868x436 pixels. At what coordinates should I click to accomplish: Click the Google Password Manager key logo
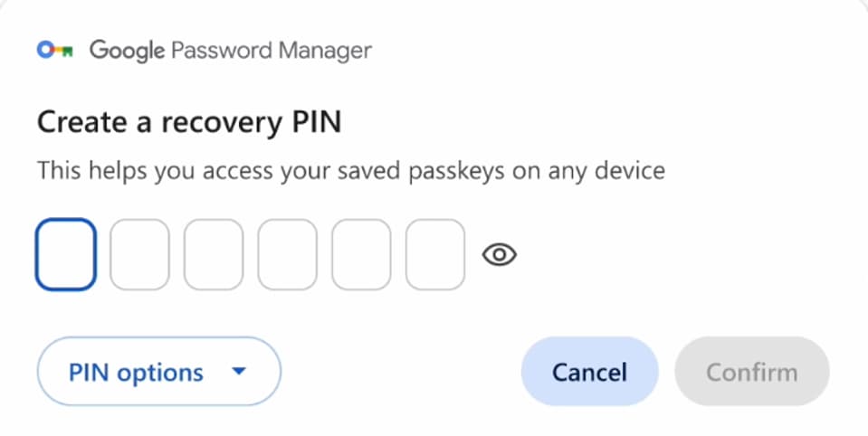[54, 51]
